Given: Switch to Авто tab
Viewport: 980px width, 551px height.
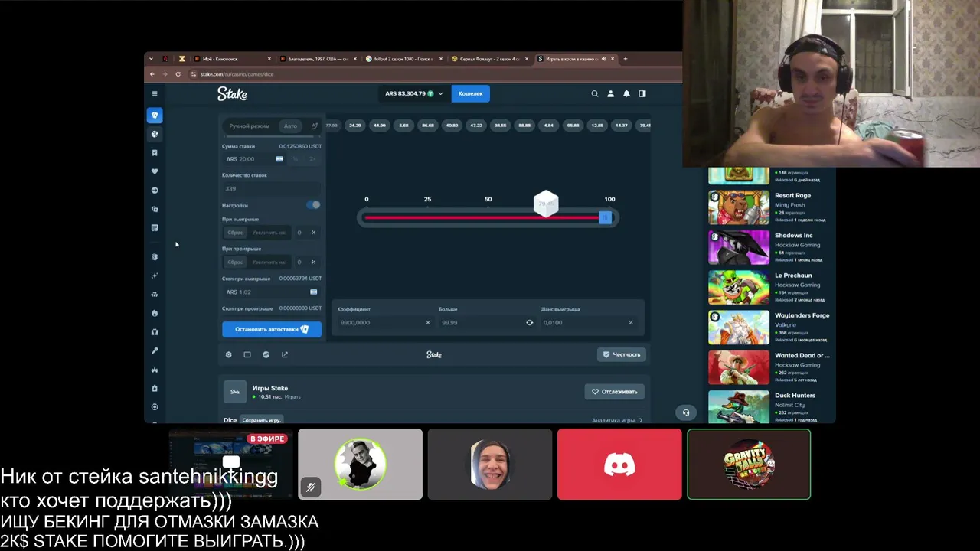Looking at the screenshot, I should point(290,126).
